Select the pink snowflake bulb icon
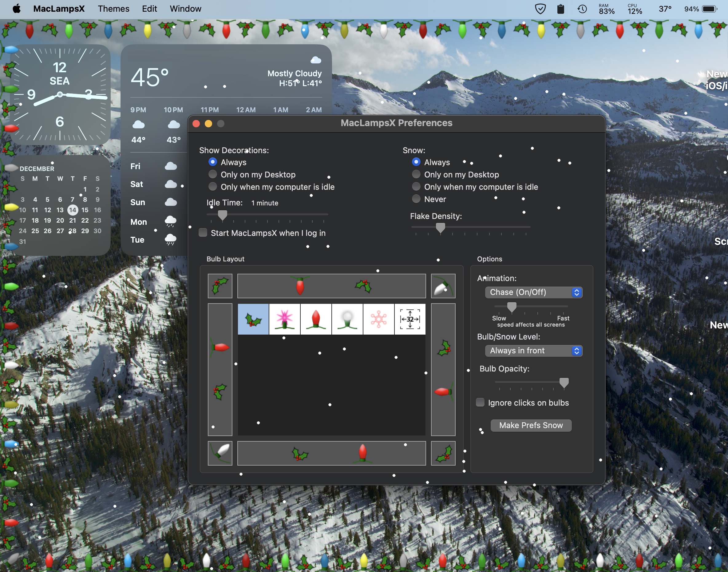 (x=378, y=319)
